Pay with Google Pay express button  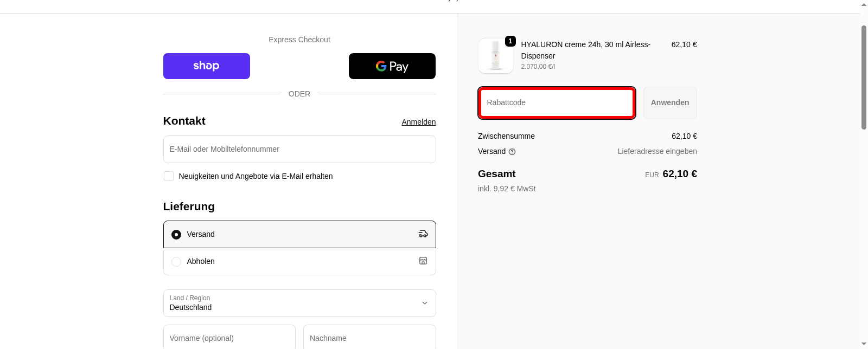pyautogui.click(x=392, y=66)
